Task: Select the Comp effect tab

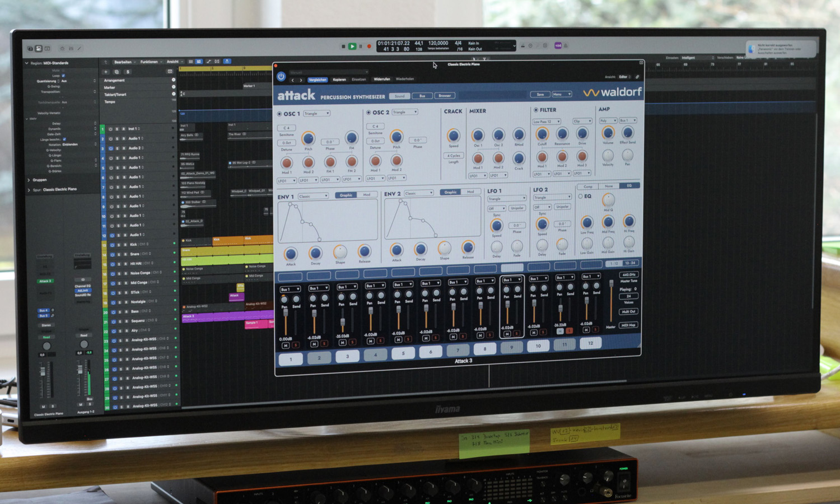Action: (588, 186)
